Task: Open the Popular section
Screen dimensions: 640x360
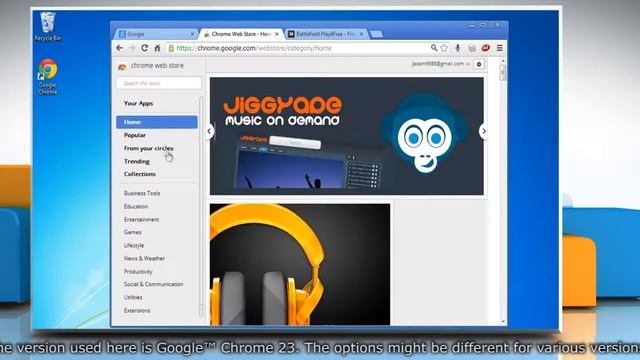Action: [x=135, y=135]
